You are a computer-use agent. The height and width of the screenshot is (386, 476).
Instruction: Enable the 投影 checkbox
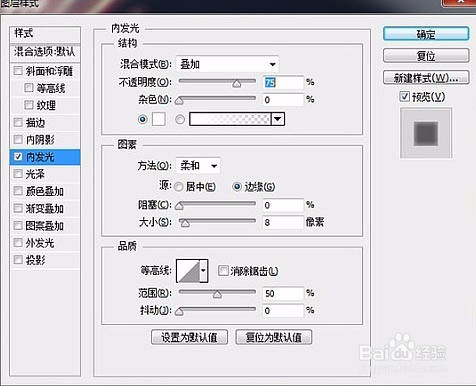click(x=18, y=260)
